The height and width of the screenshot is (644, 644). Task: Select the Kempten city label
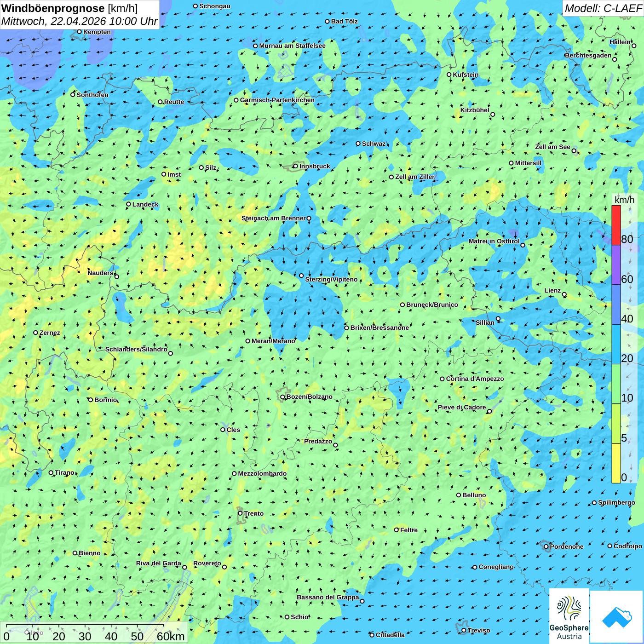coord(97,32)
